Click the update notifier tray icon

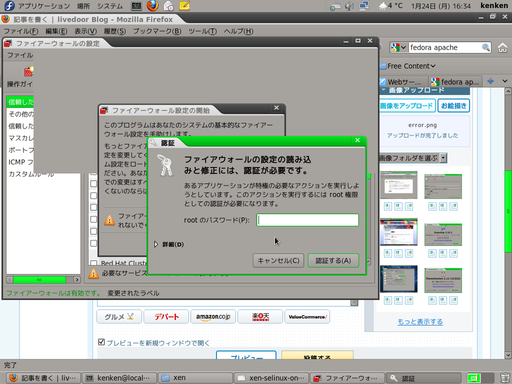[335, 6]
